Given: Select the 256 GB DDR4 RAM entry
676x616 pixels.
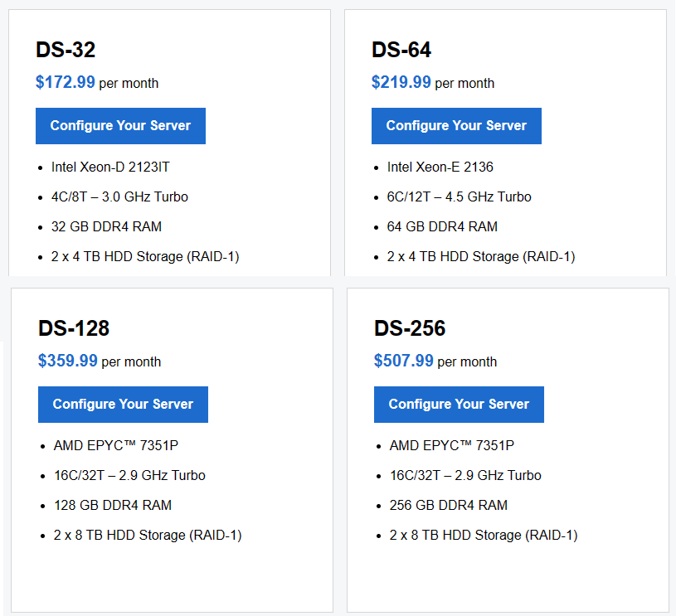Looking at the screenshot, I should [448, 505].
